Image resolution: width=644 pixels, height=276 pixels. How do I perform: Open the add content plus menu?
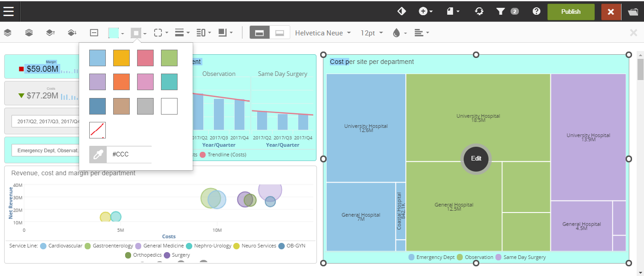[x=425, y=11]
